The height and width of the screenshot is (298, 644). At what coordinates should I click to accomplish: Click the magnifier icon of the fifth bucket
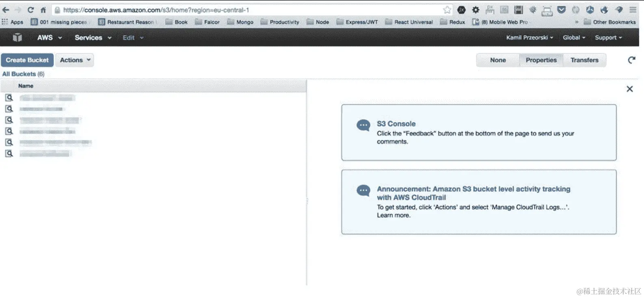coord(9,142)
